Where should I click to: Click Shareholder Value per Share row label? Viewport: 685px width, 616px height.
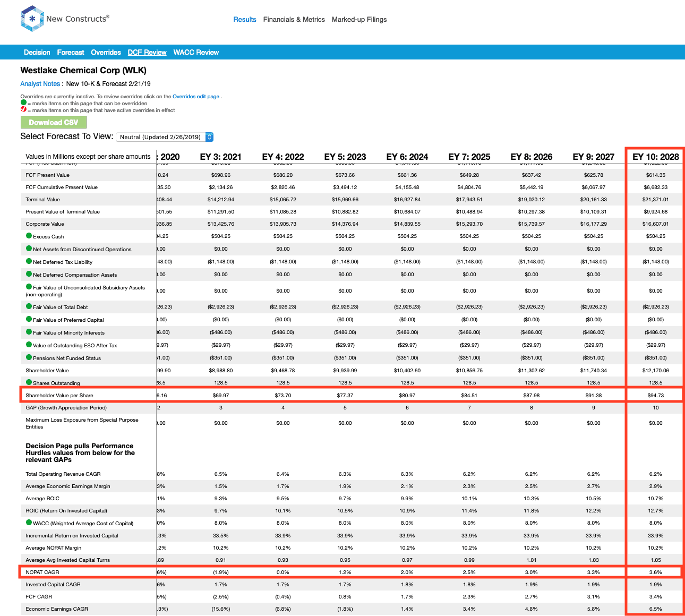click(x=59, y=396)
